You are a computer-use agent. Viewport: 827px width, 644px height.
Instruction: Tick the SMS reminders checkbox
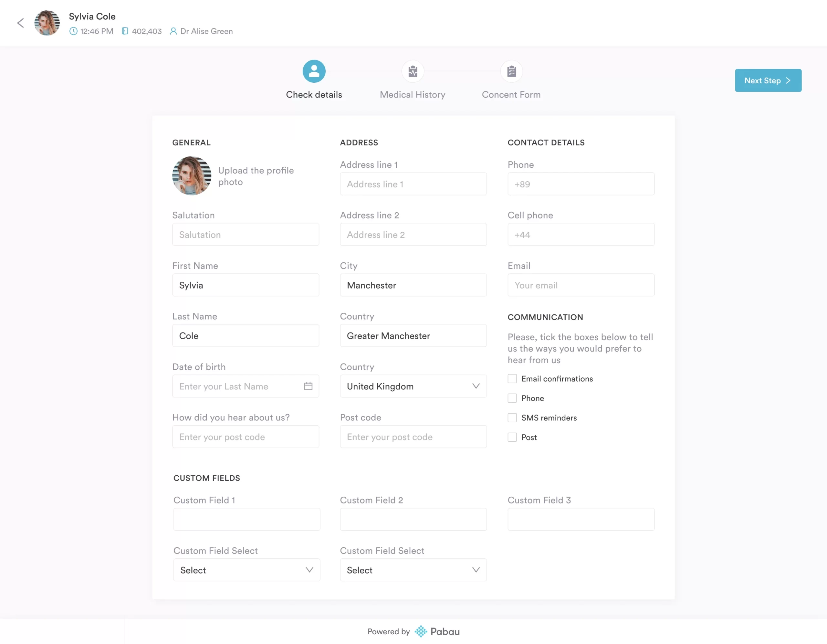pyautogui.click(x=512, y=417)
